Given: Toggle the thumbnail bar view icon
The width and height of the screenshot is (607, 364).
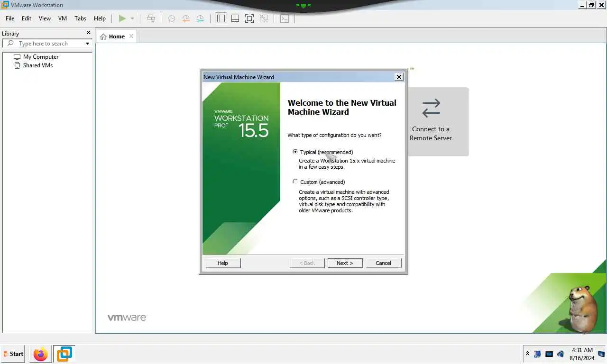Looking at the screenshot, I should point(235,18).
